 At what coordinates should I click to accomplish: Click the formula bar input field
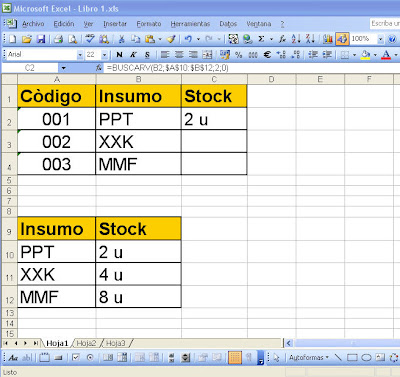[252, 68]
